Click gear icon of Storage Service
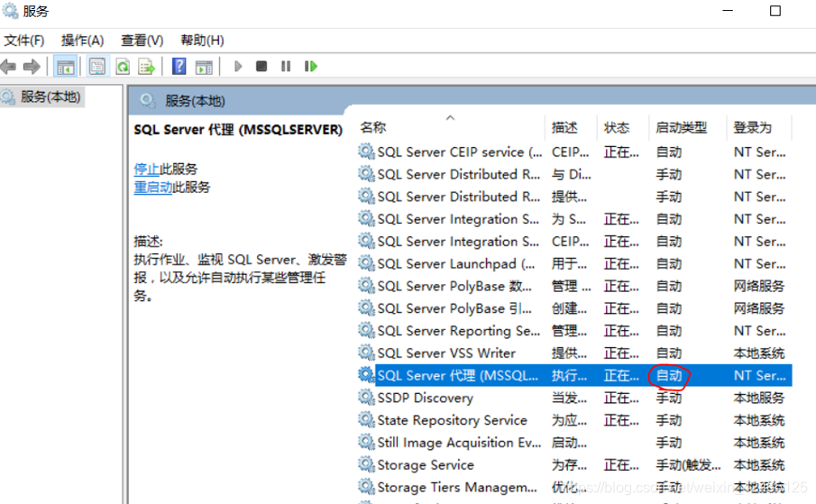Viewport: 816px width, 504px height. coord(366,464)
